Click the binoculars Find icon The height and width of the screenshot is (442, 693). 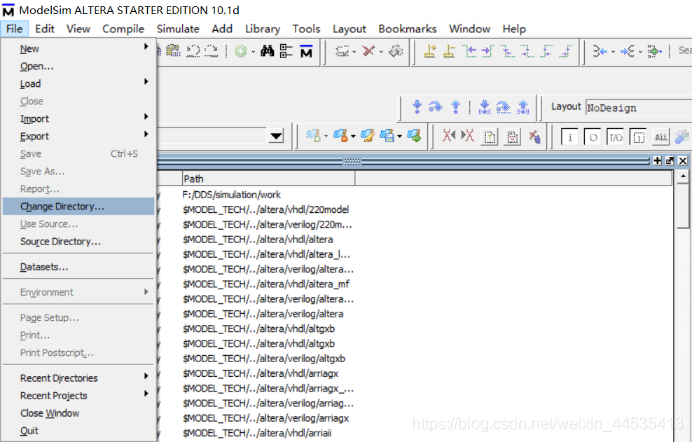click(267, 51)
